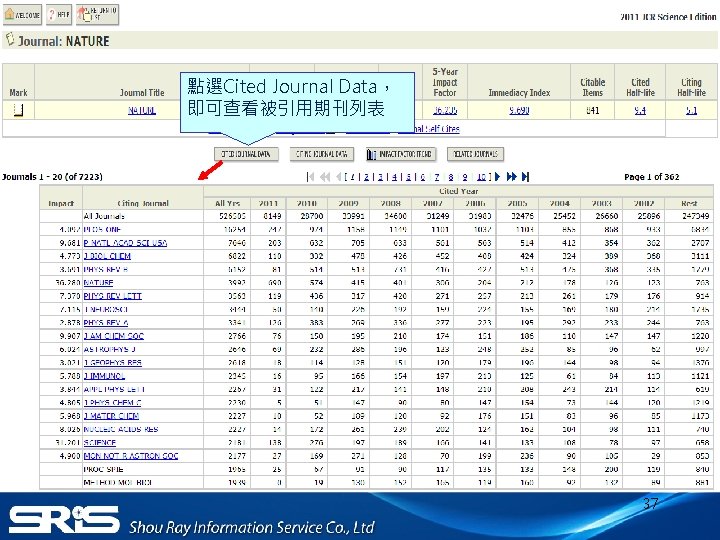
Task: Open the Help page
Action: tap(59, 14)
